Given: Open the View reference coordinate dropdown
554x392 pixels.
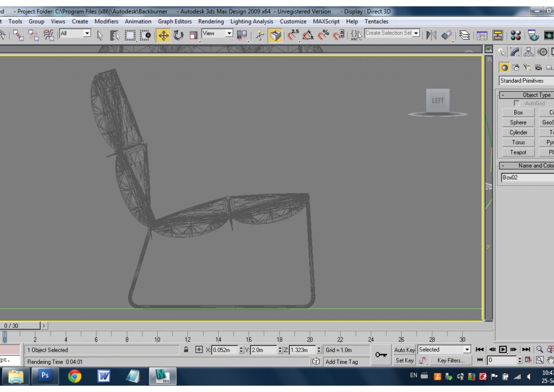Looking at the screenshot, I should 228,33.
